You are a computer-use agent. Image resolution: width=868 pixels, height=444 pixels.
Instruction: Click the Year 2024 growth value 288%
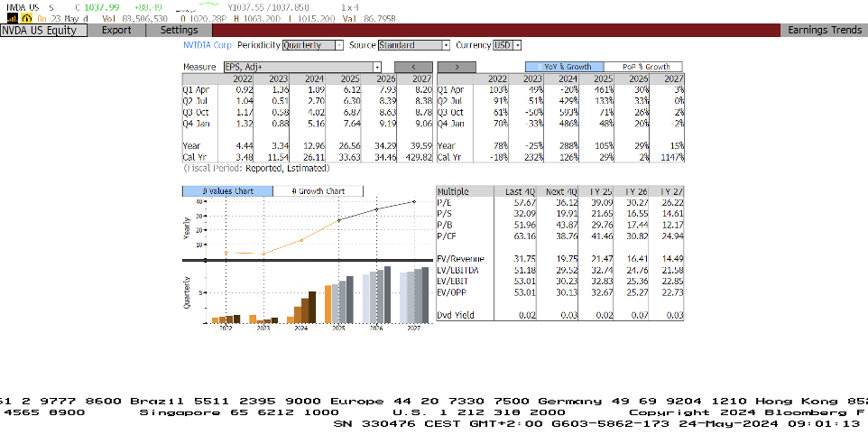(568, 146)
